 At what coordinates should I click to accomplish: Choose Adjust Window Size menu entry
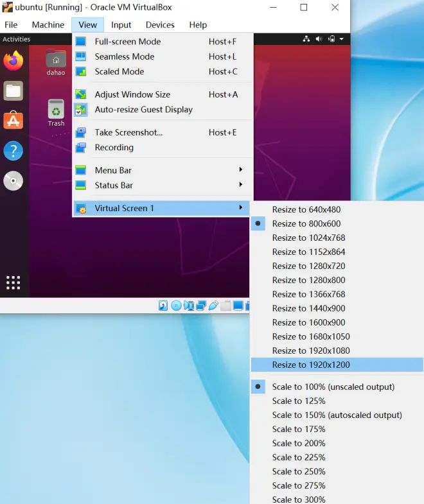(x=163, y=94)
